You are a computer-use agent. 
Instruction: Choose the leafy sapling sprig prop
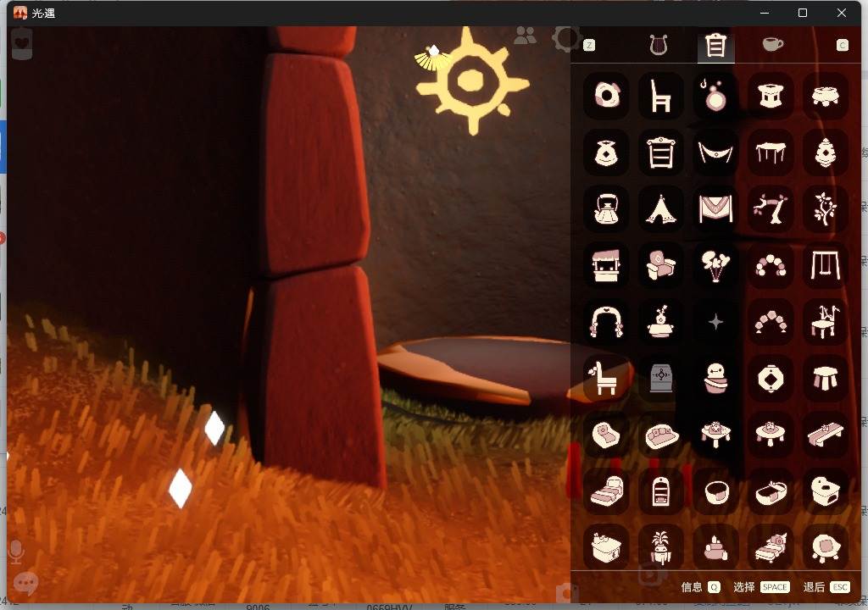pos(825,208)
